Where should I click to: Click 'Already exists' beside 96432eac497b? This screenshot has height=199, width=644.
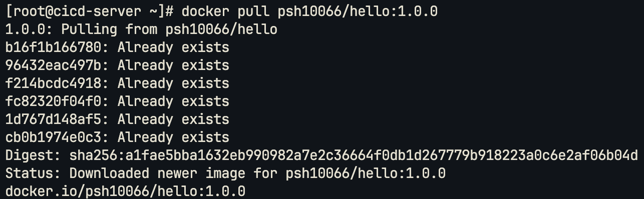tap(173, 66)
